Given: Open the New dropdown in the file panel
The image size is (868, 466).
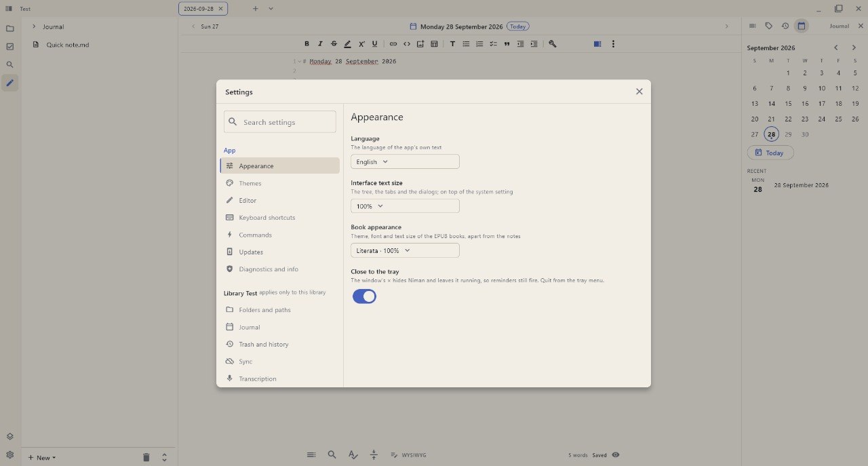Looking at the screenshot, I should (42, 457).
